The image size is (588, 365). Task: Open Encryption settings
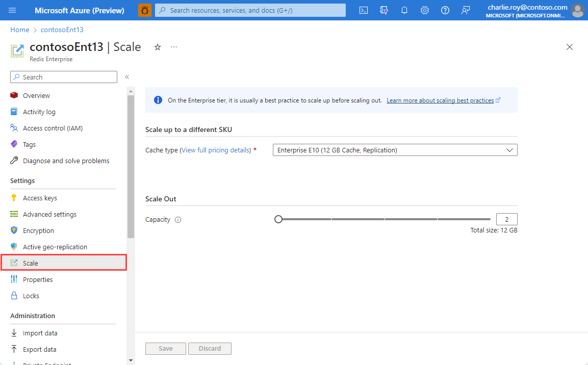point(38,230)
